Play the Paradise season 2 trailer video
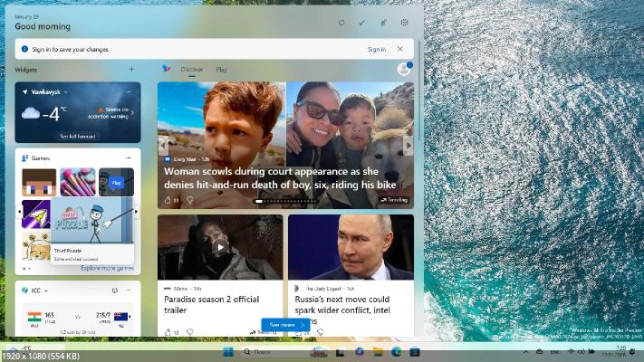The height and width of the screenshot is (362, 644). (x=220, y=246)
